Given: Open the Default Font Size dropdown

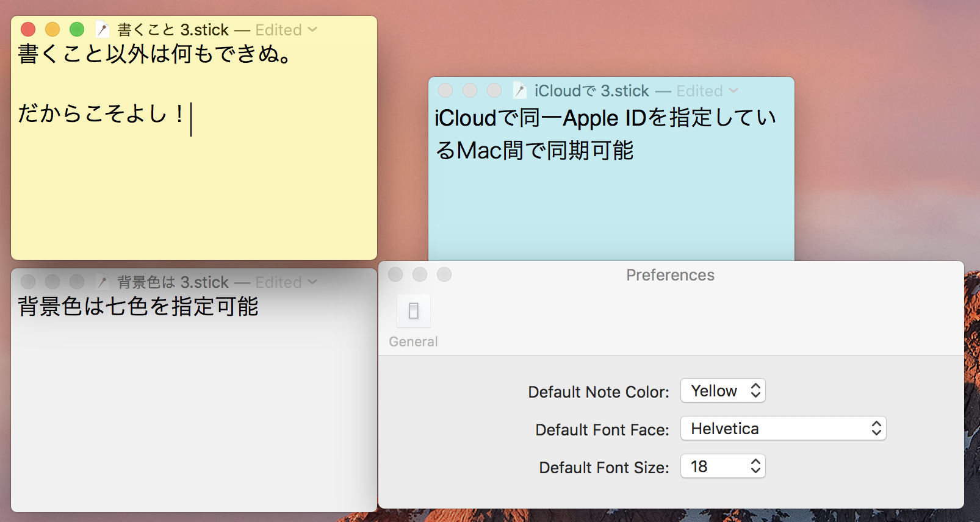Looking at the screenshot, I should 723,467.
